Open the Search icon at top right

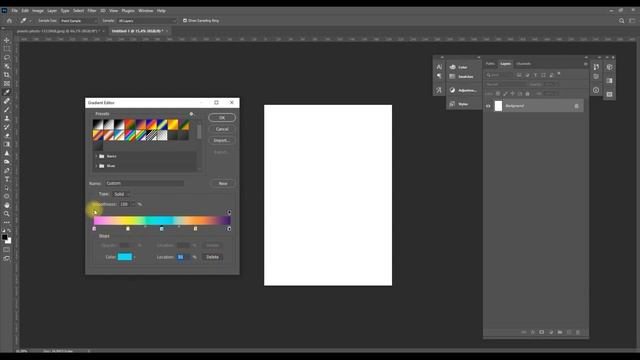pyautogui.click(x=621, y=20)
